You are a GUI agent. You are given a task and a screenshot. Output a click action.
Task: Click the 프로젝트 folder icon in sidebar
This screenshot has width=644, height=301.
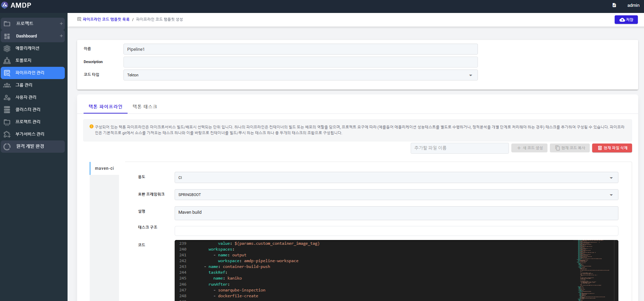pos(7,24)
